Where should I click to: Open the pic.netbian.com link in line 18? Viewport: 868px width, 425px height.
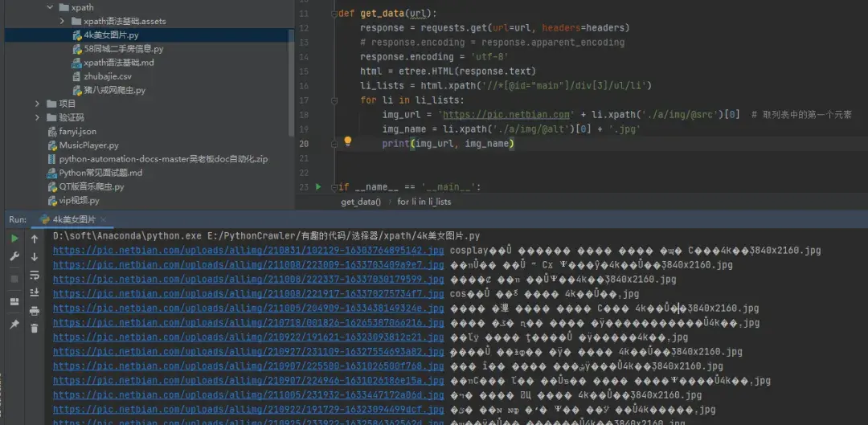point(506,115)
